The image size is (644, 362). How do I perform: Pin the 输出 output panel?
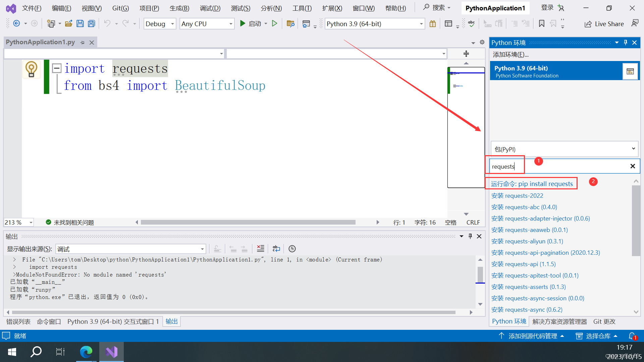[x=470, y=236]
